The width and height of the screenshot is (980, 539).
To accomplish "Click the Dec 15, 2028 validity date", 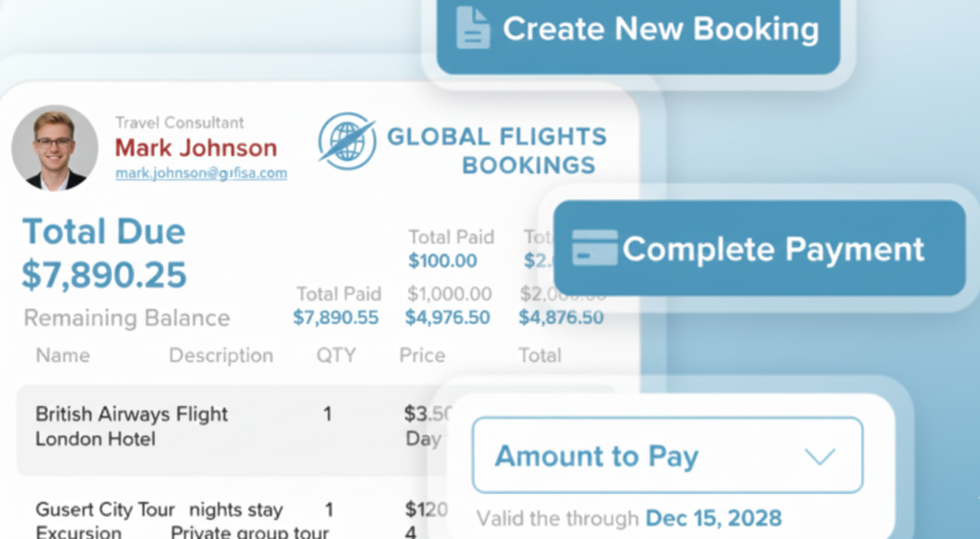I will point(713,519).
